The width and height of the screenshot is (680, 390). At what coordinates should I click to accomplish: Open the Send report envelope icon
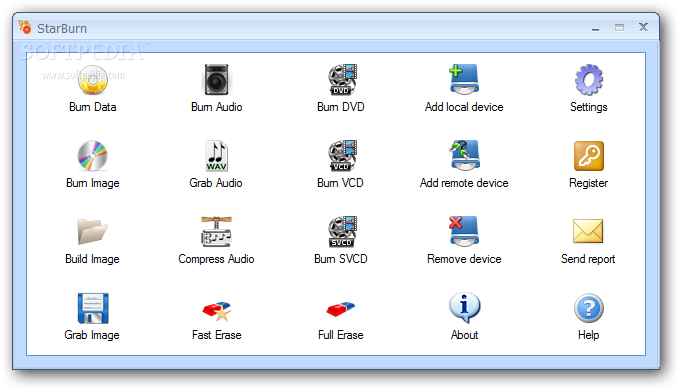[x=588, y=231]
